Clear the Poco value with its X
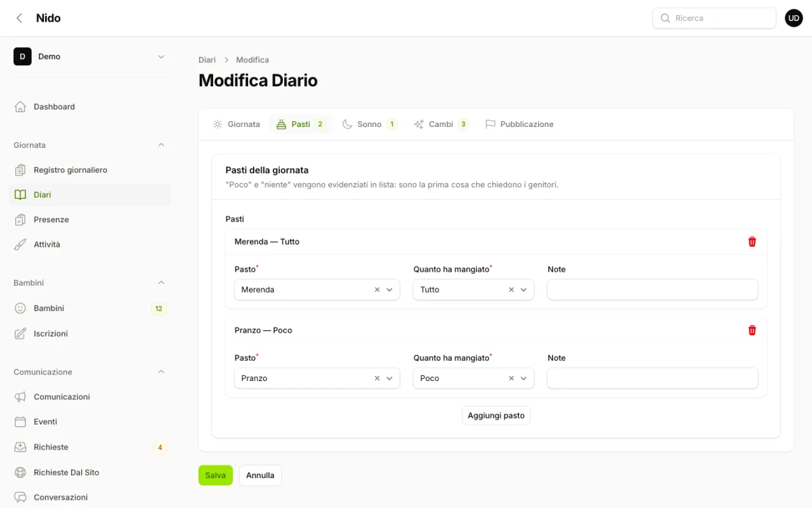This screenshot has height=508, width=812. point(511,378)
